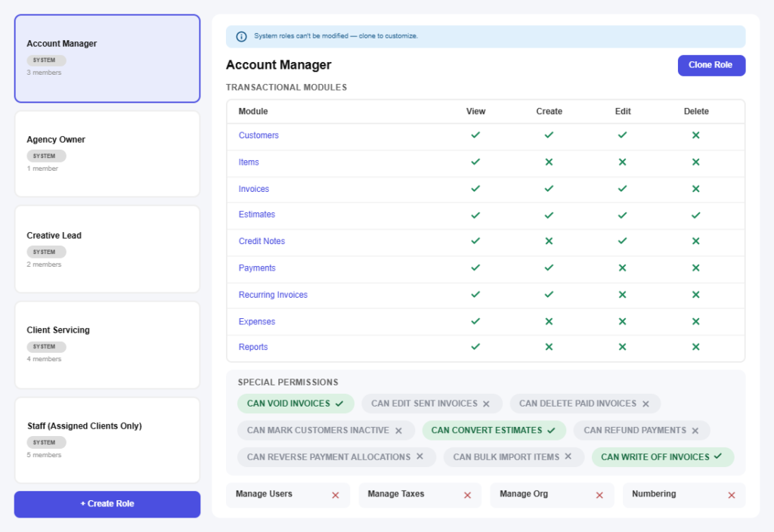This screenshot has height=532, width=774.
Task: Click the Expenses Create cross icon
Action: click(x=549, y=321)
